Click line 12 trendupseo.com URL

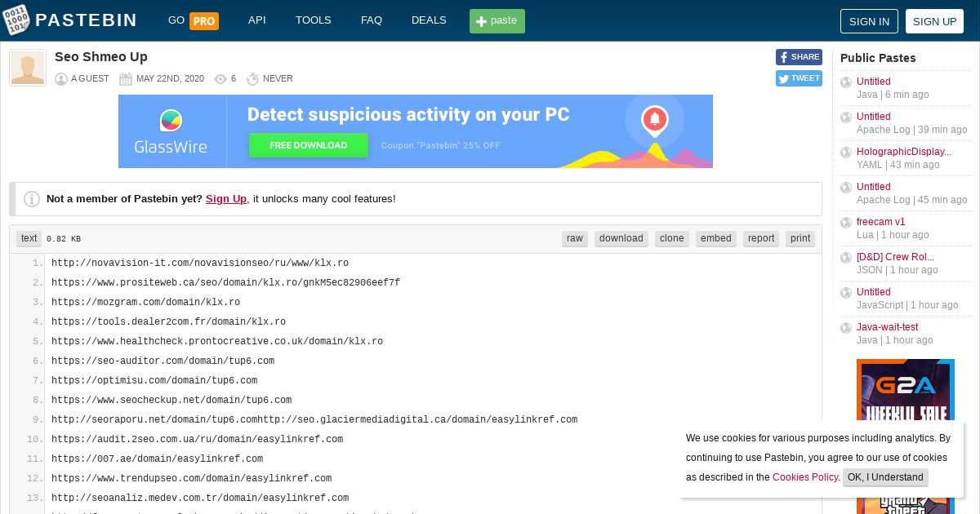pyautogui.click(x=191, y=479)
